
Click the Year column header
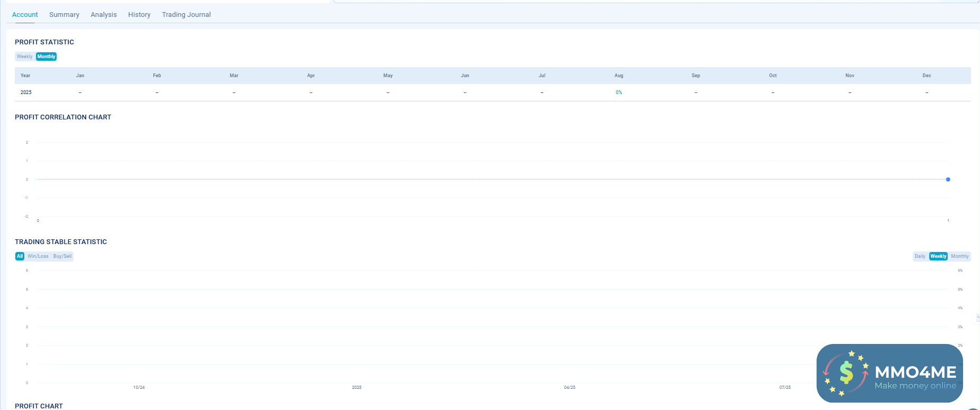[x=25, y=76]
